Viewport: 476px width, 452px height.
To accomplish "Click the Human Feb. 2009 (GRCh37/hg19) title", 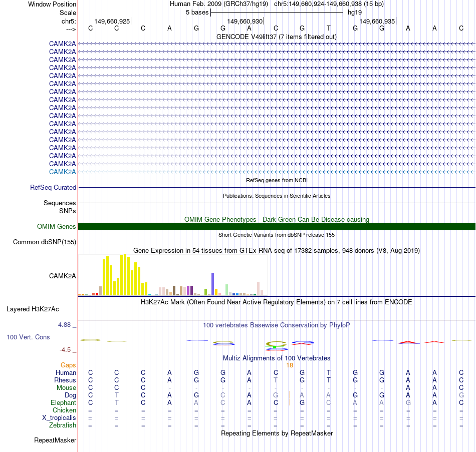I will [x=219, y=4].
